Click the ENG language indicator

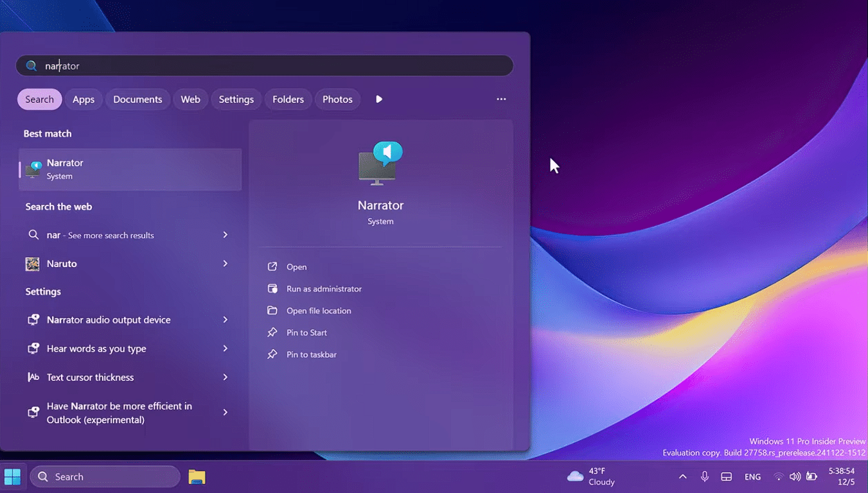(x=752, y=477)
